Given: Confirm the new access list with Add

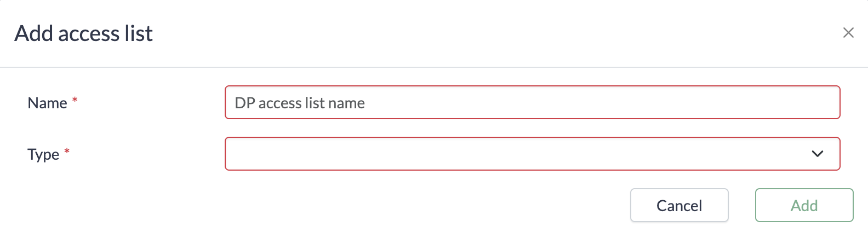Looking at the screenshot, I should pyautogui.click(x=804, y=205).
